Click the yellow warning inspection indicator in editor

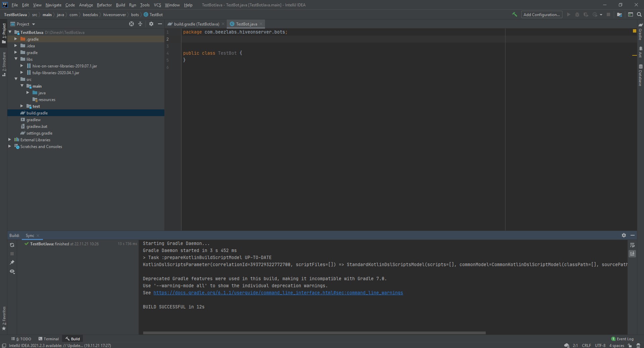pyautogui.click(x=634, y=31)
